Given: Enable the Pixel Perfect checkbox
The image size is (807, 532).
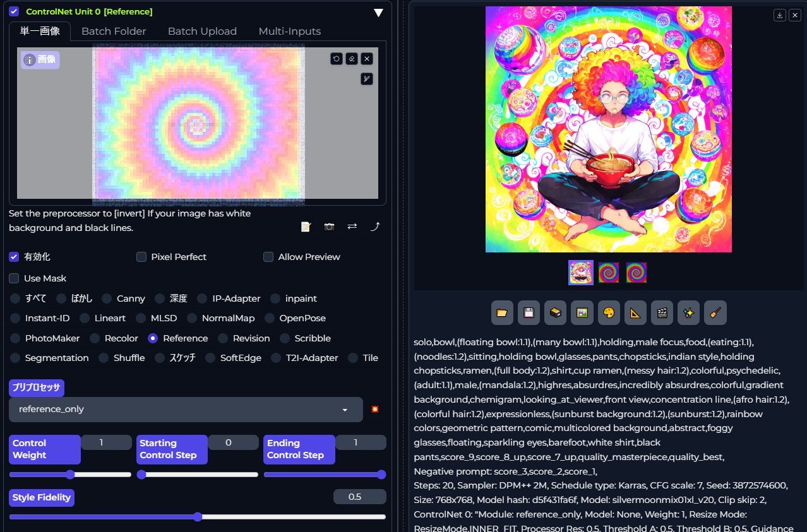Looking at the screenshot, I should (x=141, y=257).
